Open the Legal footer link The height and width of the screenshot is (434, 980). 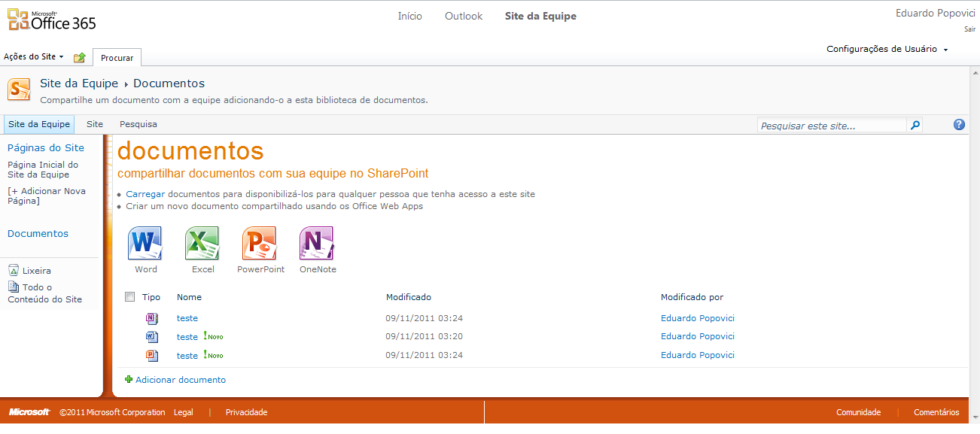coord(183,412)
